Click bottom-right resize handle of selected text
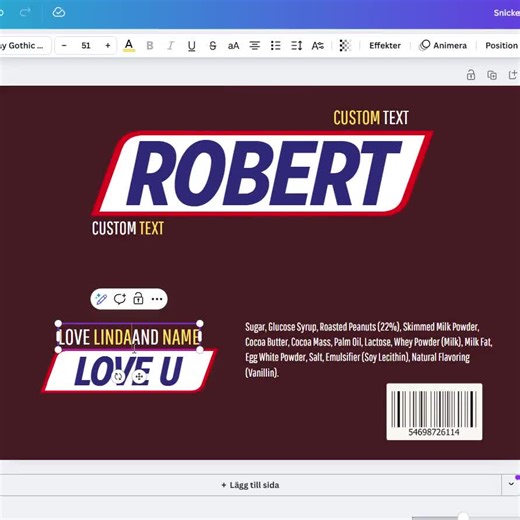Image resolution: width=520 pixels, height=520 pixels. 200,349
